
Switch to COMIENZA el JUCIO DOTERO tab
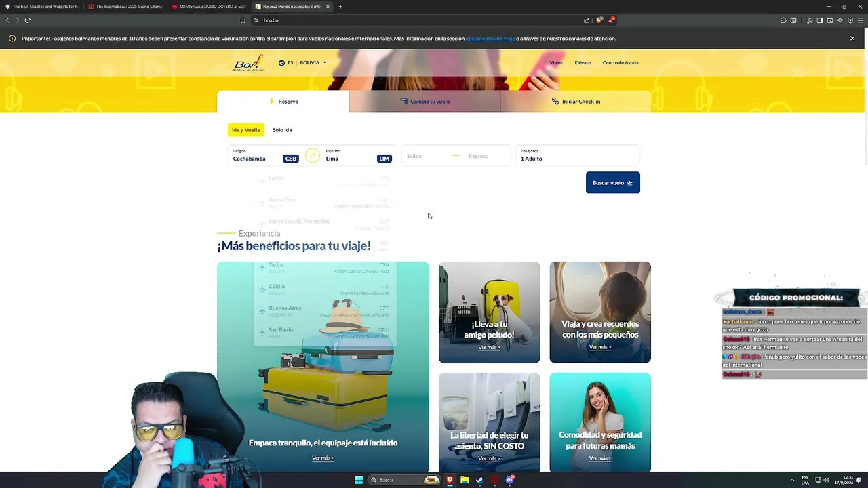point(209,7)
